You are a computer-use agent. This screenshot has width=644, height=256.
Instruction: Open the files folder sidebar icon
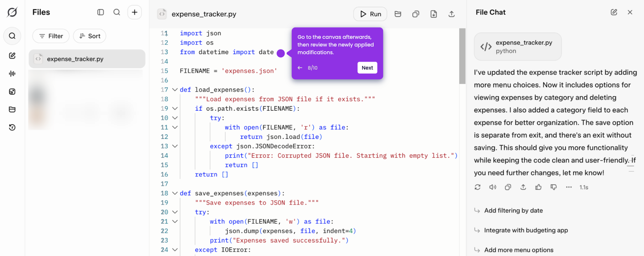click(x=12, y=110)
